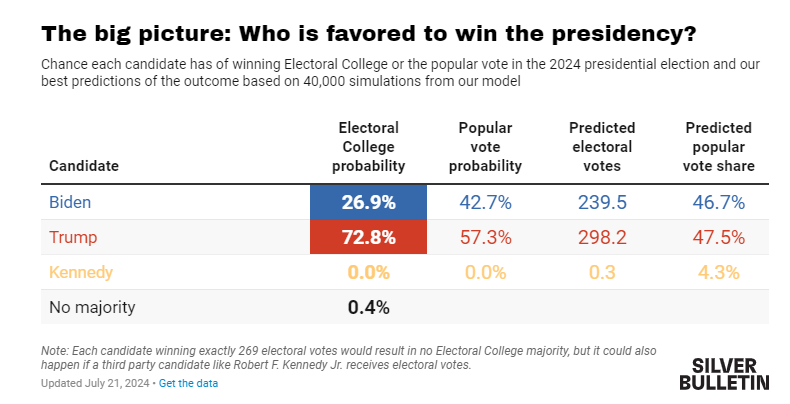Click the Silver Bulletin logo
Viewport: 790px width, 404px height.
pos(724,374)
